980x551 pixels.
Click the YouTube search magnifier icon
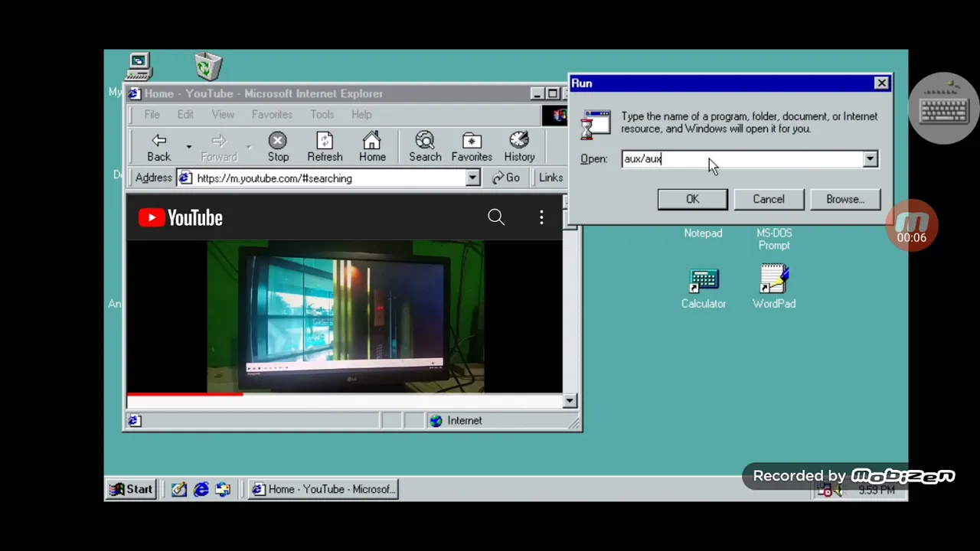496,217
